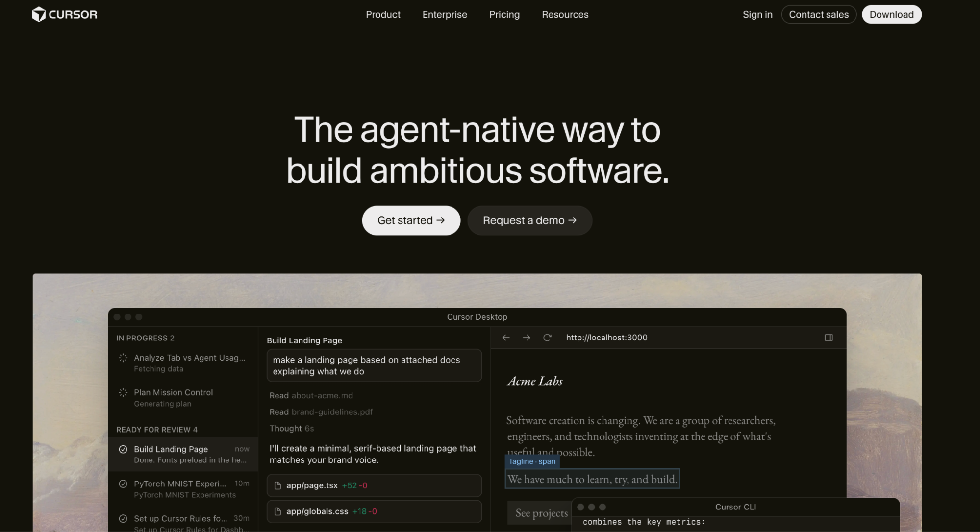
Task: Click 'Build Landing Page' chat title
Action: pos(304,340)
